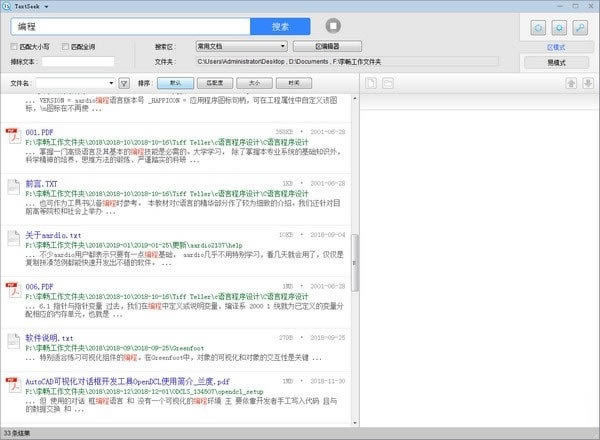The image size is (600, 440).
Task: Toggle 匹配全词 checkbox
Action: click(65, 46)
